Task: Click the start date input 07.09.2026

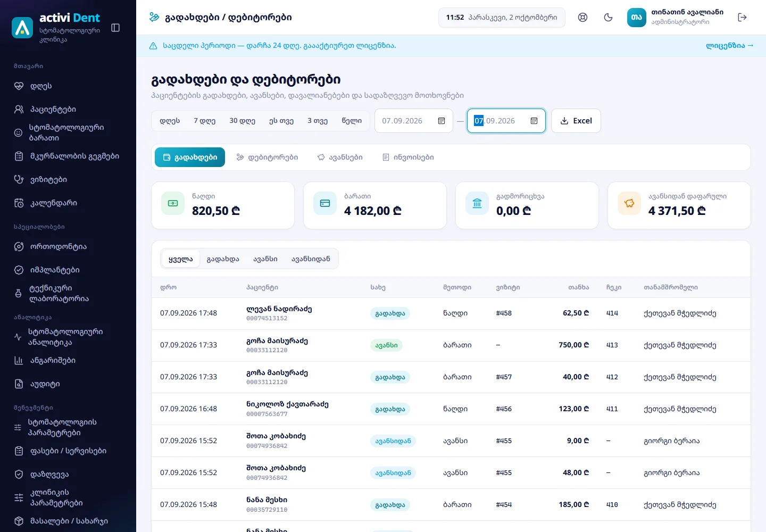Action: pos(414,121)
